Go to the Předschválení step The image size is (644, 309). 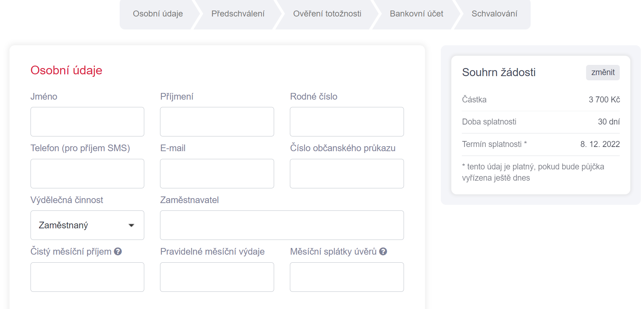point(238,14)
